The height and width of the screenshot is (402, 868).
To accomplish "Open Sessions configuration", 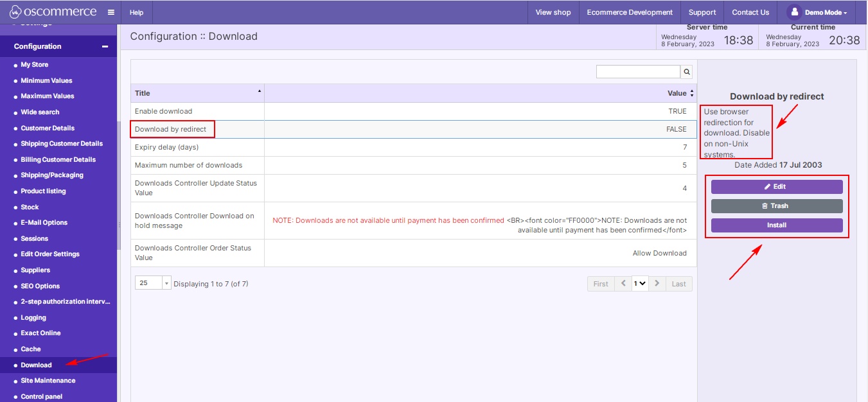I will 34,239.
